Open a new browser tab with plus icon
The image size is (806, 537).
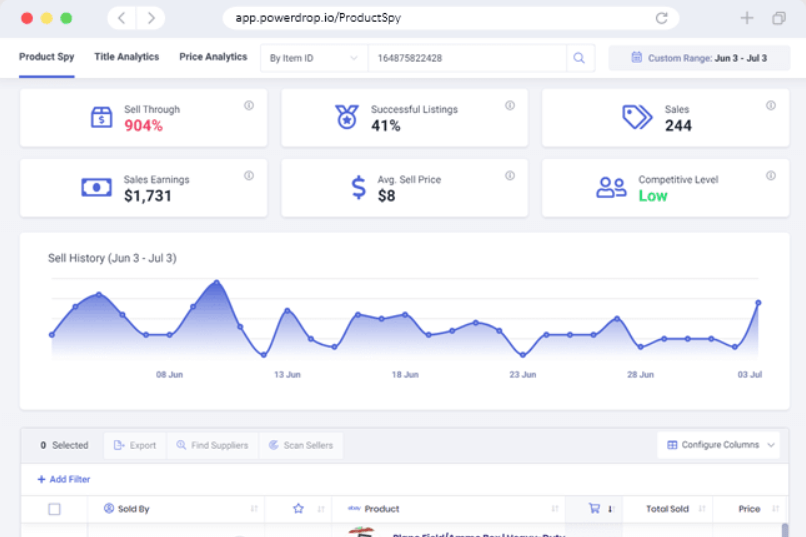click(x=747, y=18)
